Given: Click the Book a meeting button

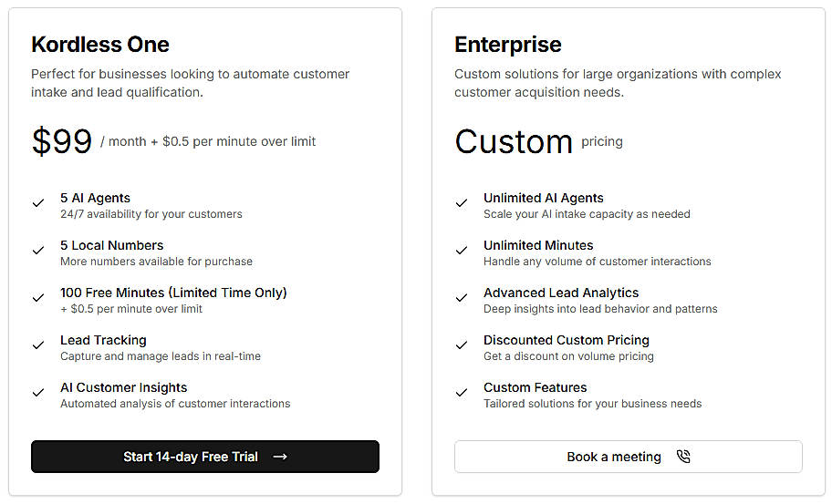Looking at the screenshot, I should point(628,457).
